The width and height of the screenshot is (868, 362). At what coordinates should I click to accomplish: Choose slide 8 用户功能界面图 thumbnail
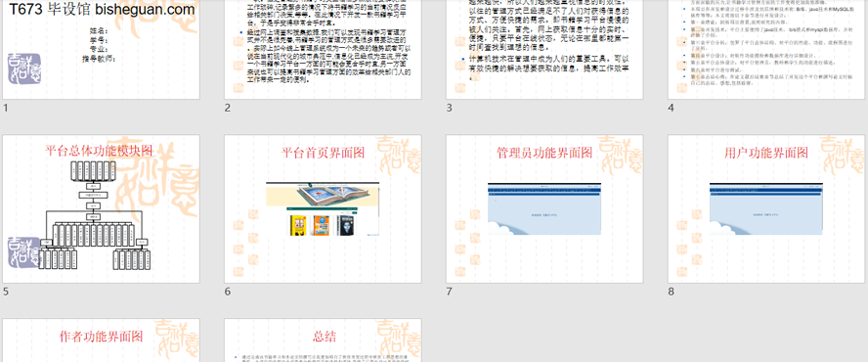click(x=766, y=209)
